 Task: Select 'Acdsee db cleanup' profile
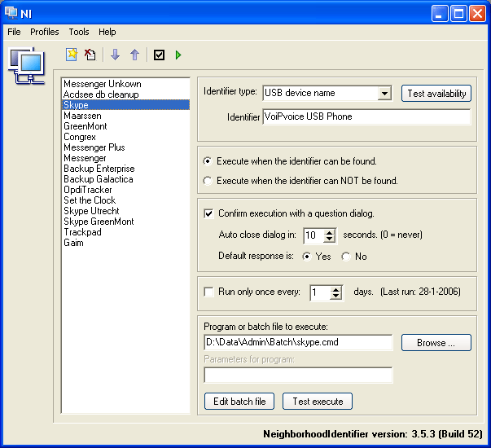tap(125, 94)
